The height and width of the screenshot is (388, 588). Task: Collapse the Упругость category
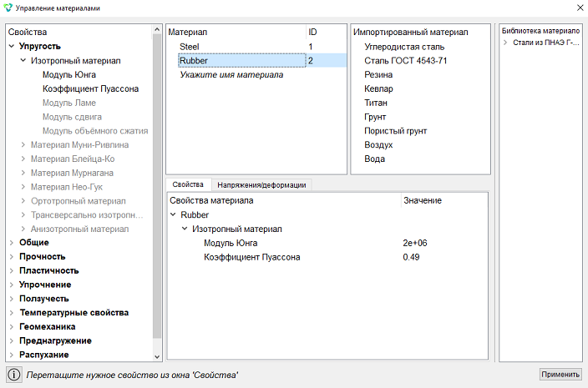pyautogui.click(x=11, y=46)
